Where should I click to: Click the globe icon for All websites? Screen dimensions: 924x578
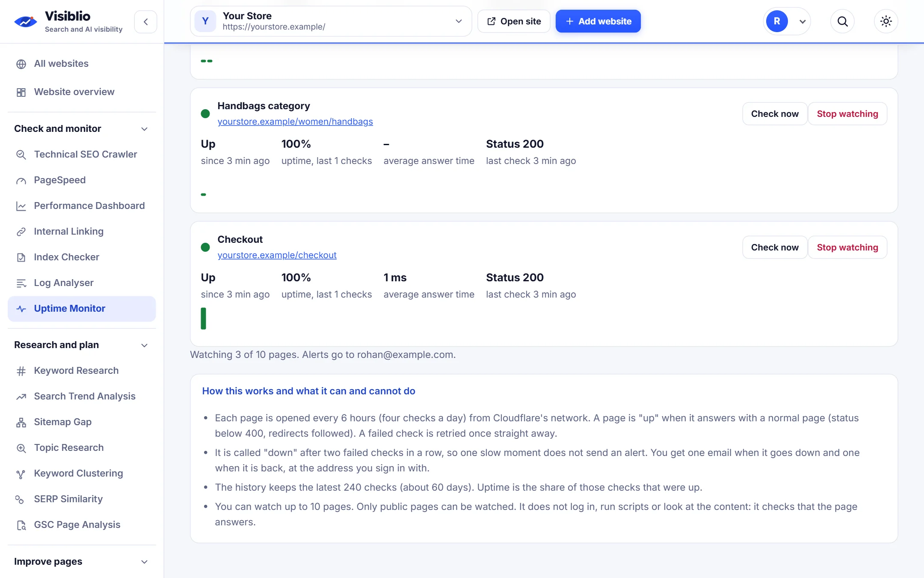tap(21, 64)
